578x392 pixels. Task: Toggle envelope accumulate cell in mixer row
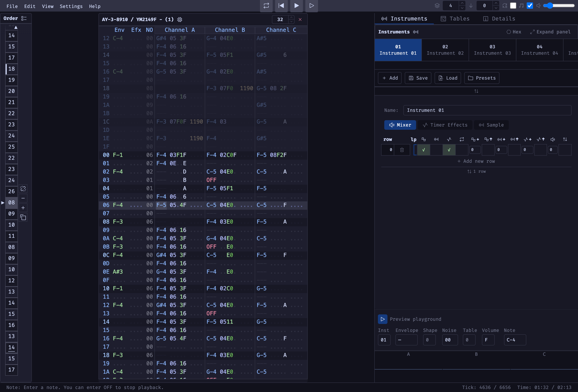coord(540,150)
